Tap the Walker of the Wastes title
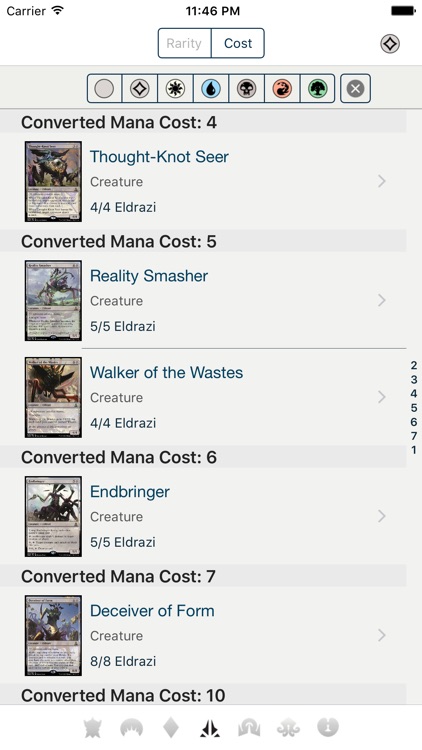Viewport: 422px width, 750px height. [167, 373]
